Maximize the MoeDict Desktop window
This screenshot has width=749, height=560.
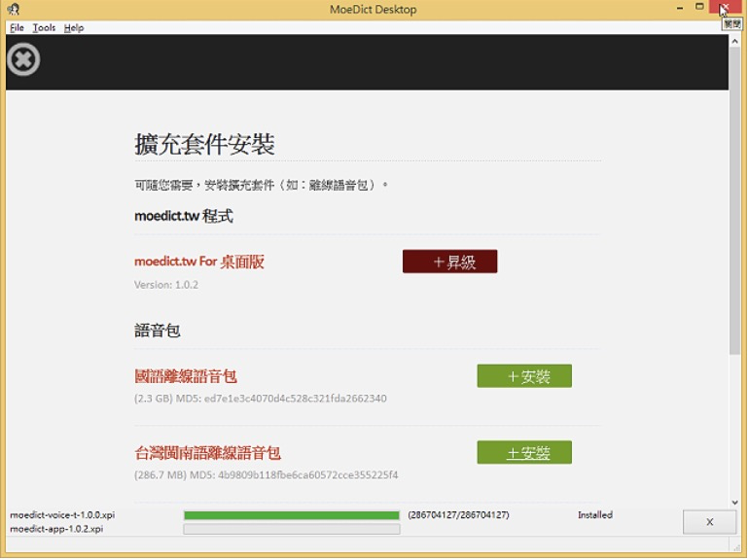[699, 7]
